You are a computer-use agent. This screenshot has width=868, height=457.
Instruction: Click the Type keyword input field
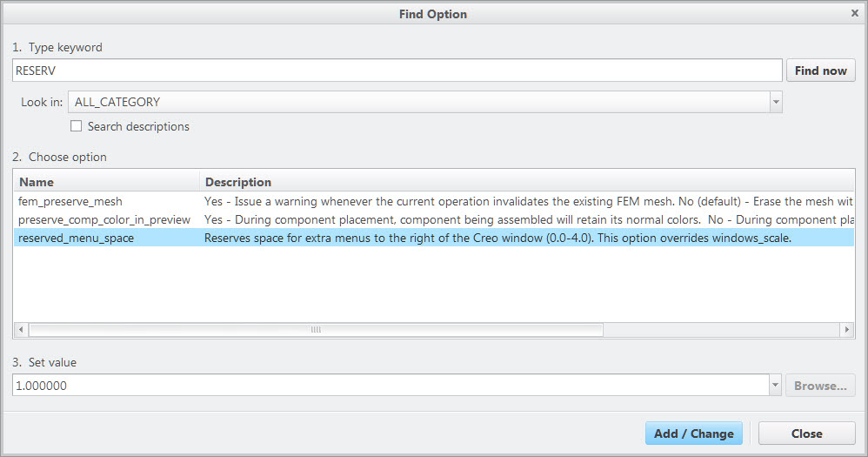click(397, 71)
